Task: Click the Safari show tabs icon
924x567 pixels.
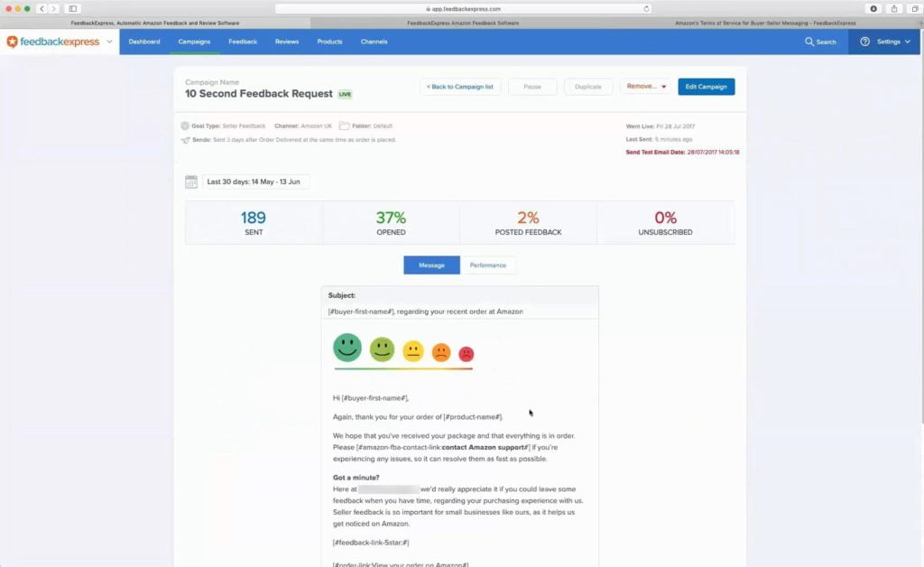Action: click(915, 9)
